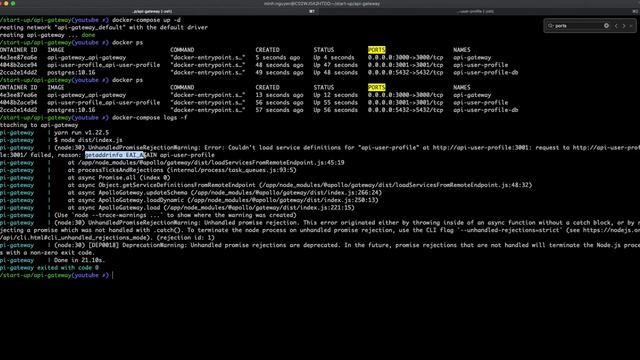Click the "57 seconds ago" created value
Screen dimensions: 640x360
[279, 110]
